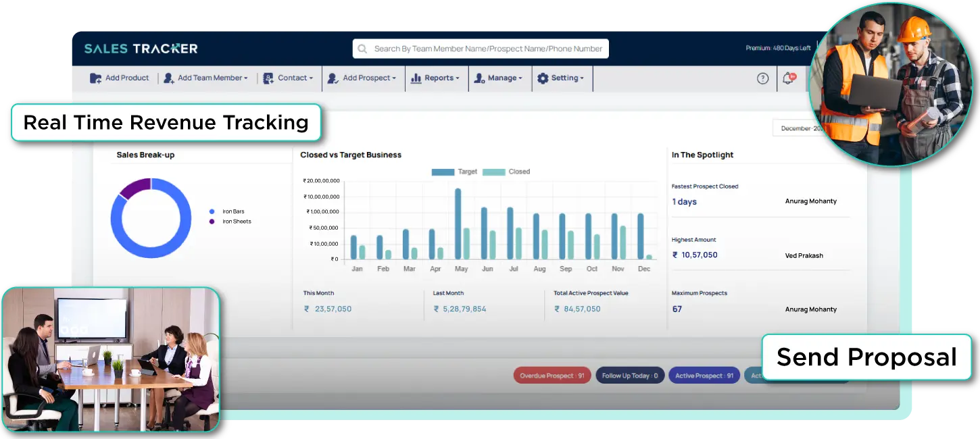Click the Add Product box icon
Screen dimensions: 980x439
[x=95, y=78]
